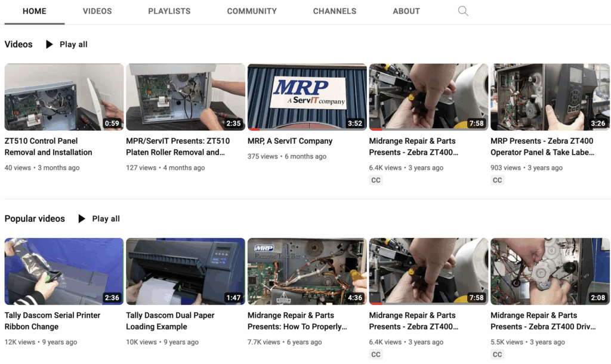This screenshot has height=364, width=611.
Task: Open the Playlists tab
Action: (169, 11)
